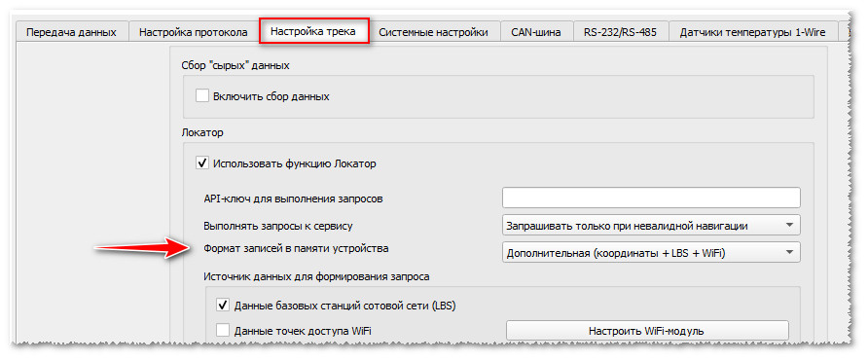Screen dimensions: 868x361
Task: Click the Выполнять запросы к сервису label
Action: [278, 226]
